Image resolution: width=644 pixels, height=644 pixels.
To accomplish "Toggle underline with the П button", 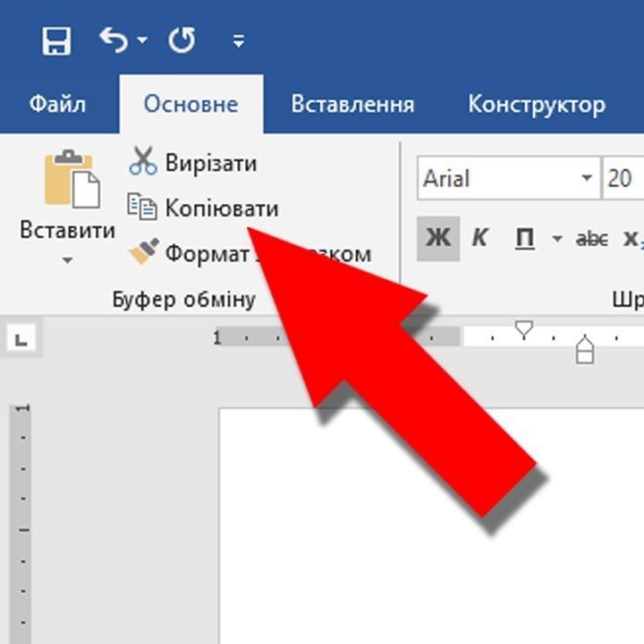I will (x=524, y=238).
